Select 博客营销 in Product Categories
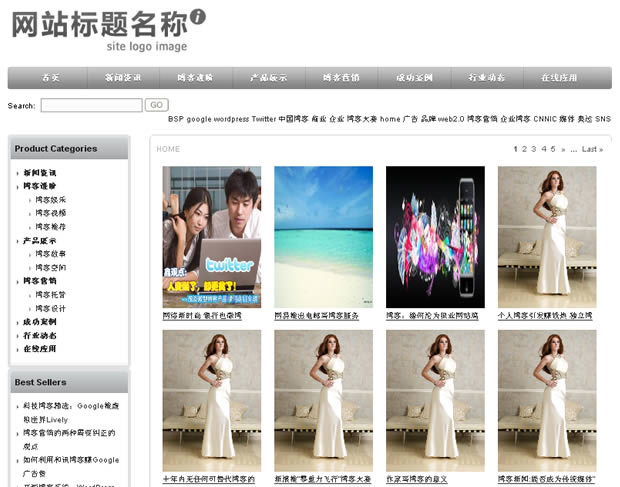 [x=40, y=281]
